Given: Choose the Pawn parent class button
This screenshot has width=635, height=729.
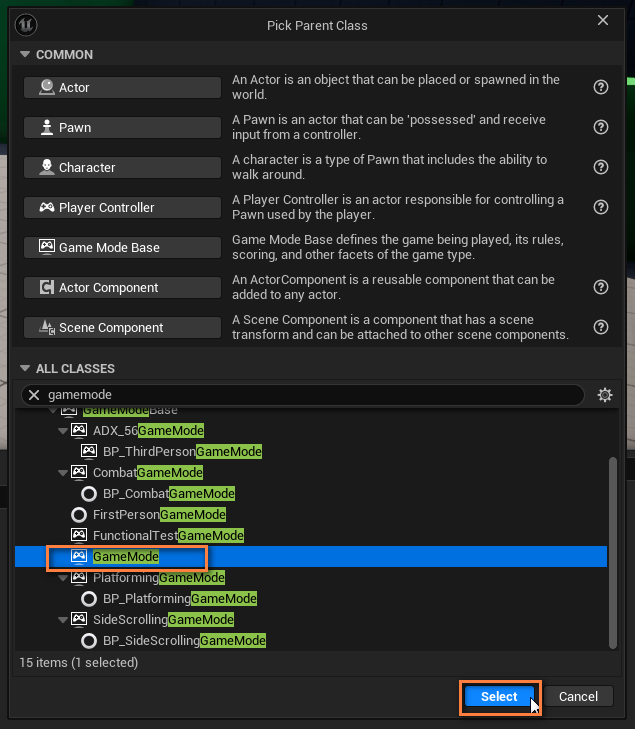Looking at the screenshot, I should (x=122, y=127).
